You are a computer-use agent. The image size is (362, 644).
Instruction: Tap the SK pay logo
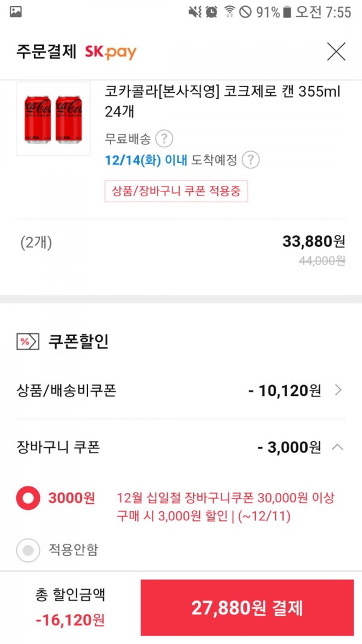coord(110,52)
